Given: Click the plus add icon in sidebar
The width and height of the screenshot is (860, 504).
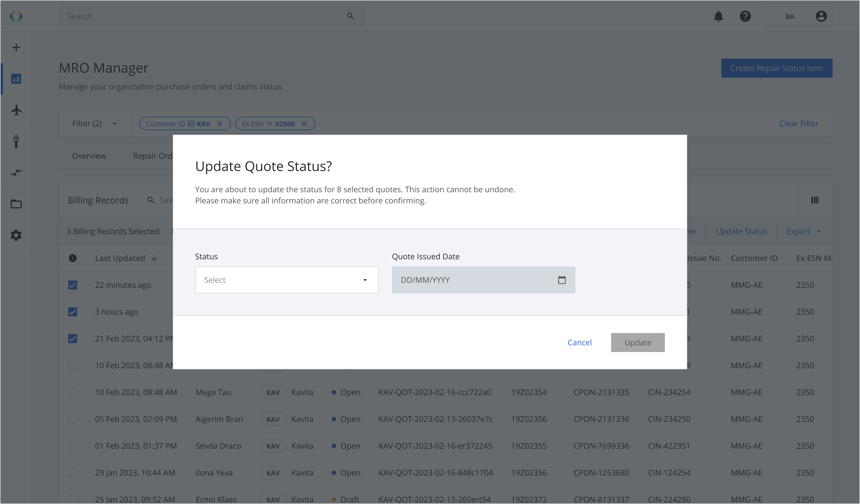Looking at the screenshot, I should click(x=16, y=47).
